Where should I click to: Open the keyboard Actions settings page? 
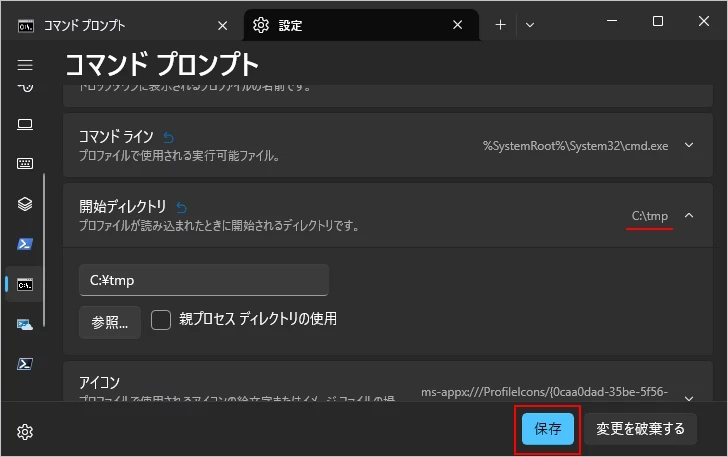point(25,164)
